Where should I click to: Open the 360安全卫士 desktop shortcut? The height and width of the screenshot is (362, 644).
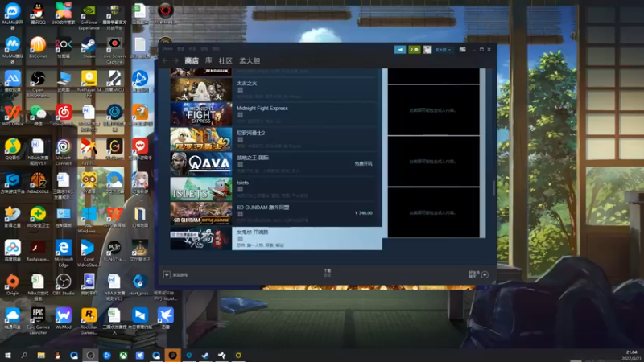point(38,216)
